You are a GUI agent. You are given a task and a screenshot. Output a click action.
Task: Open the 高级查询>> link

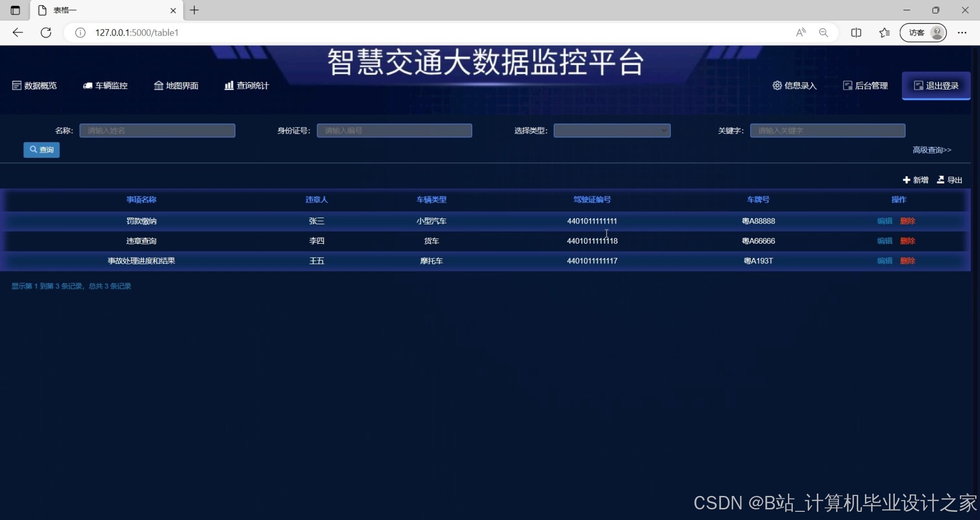(932, 150)
